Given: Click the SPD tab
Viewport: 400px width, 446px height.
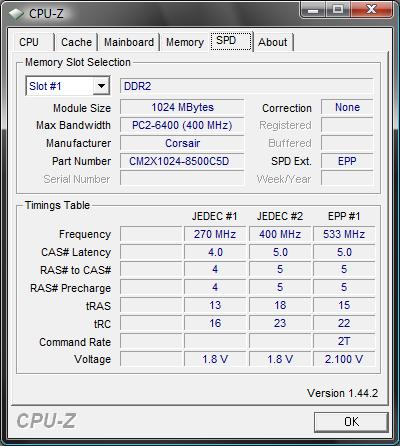Looking at the screenshot, I should tap(231, 41).
